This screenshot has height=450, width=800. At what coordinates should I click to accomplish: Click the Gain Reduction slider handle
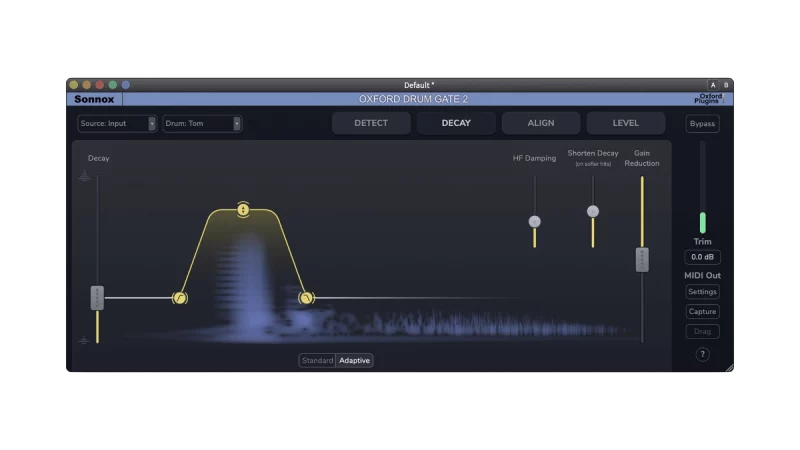[x=642, y=260]
